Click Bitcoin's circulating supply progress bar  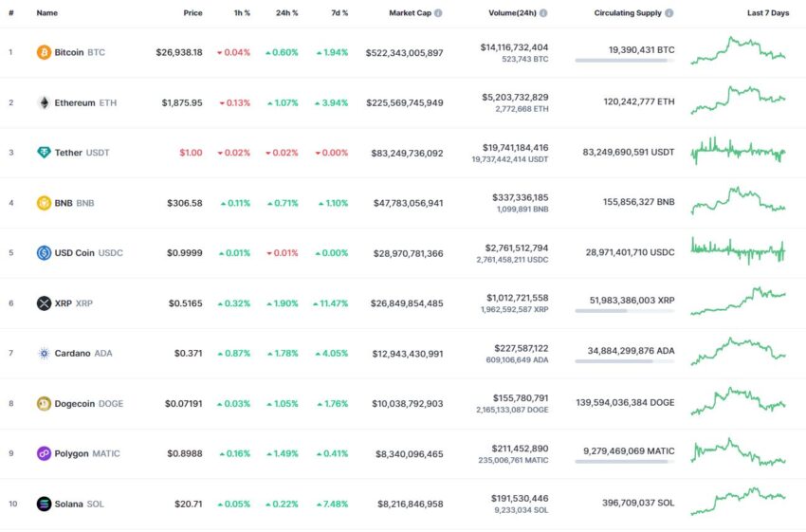[625, 61]
